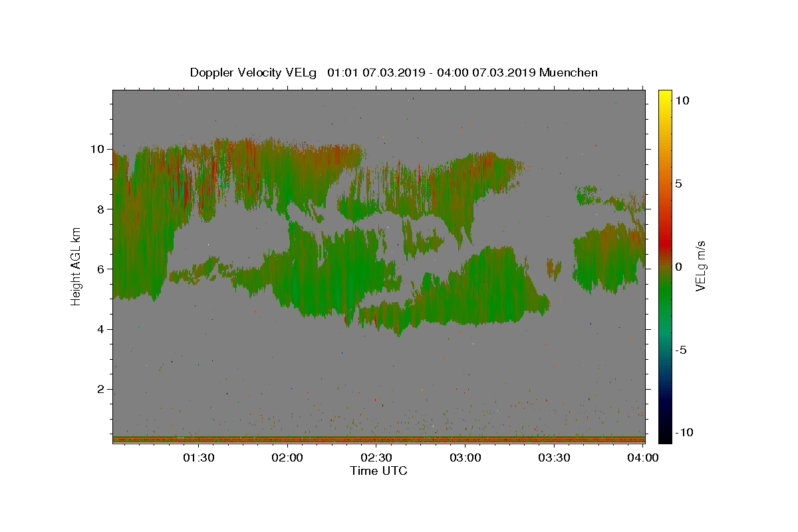Click the 03:30 time tick label
The width and height of the screenshot is (798, 532).
point(554,458)
